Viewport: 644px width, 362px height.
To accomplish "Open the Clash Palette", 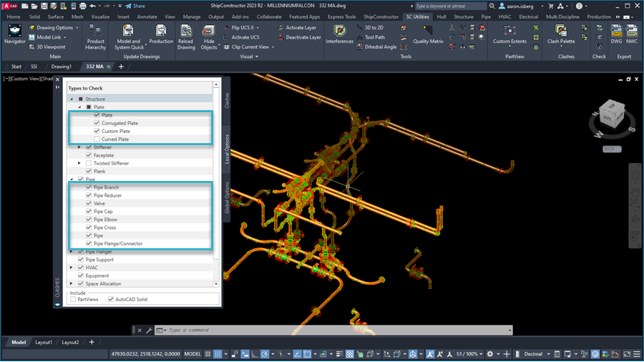I will tap(560, 34).
